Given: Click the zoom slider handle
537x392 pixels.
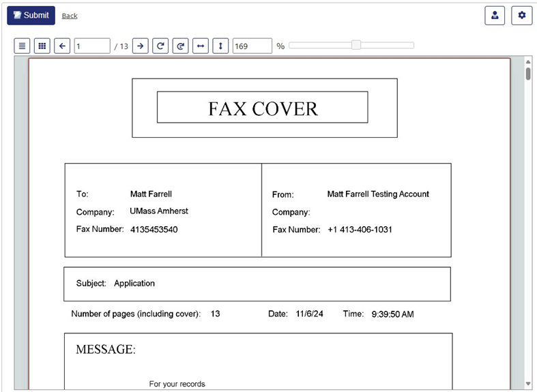Looking at the screenshot, I should (x=356, y=45).
